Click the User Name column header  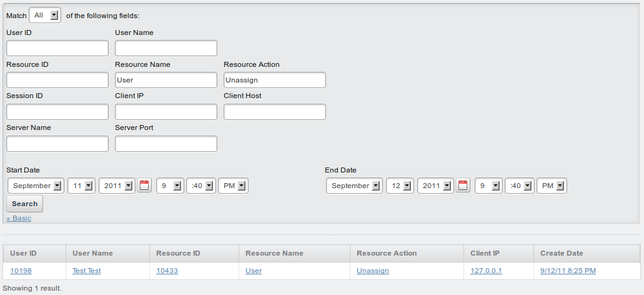[107, 254]
